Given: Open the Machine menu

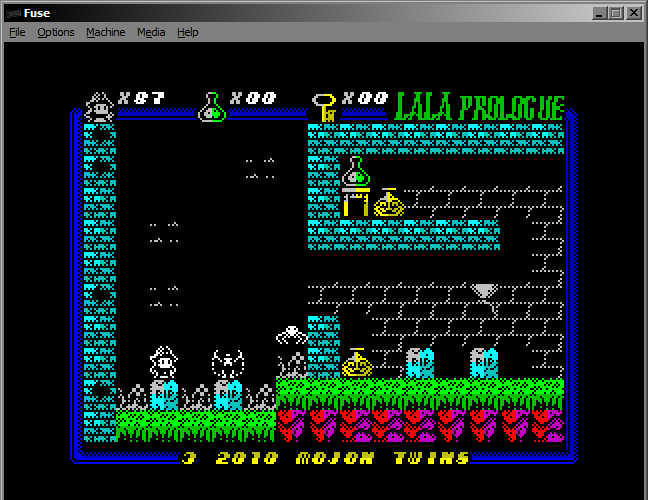Looking at the screenshot, I should tap(106, 32).
